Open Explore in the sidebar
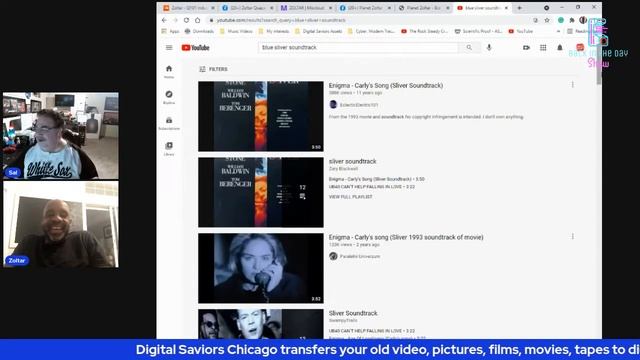This screenshot has width=640, height=360. click(x=169, y=97)
